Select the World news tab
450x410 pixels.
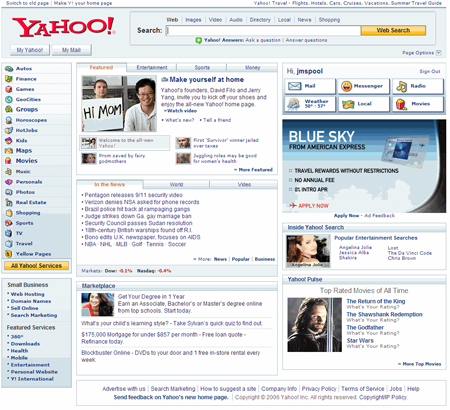(x=176, y=184)
